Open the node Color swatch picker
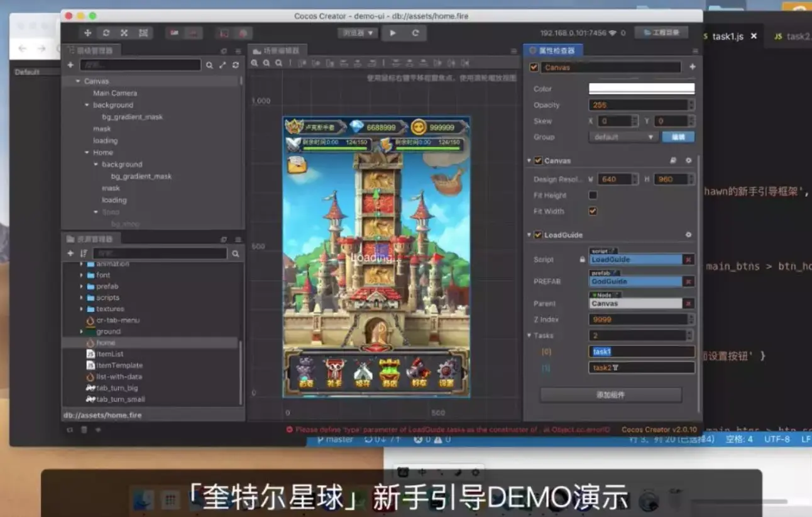Image resolution: width=812 pixels, height=517 pixels. point(642,89)
